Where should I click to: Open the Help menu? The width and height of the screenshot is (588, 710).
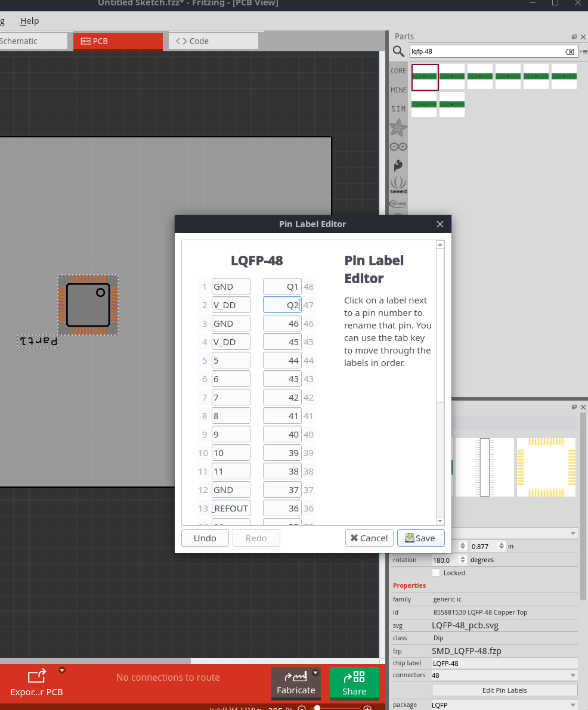(x=29, y=21)
